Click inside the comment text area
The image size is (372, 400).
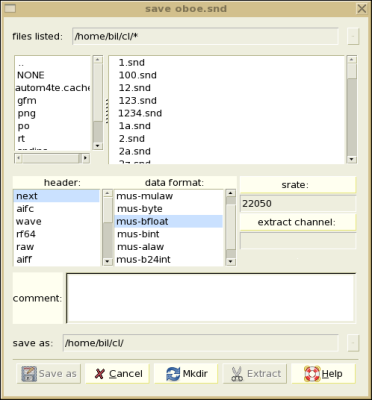[211, 298]
